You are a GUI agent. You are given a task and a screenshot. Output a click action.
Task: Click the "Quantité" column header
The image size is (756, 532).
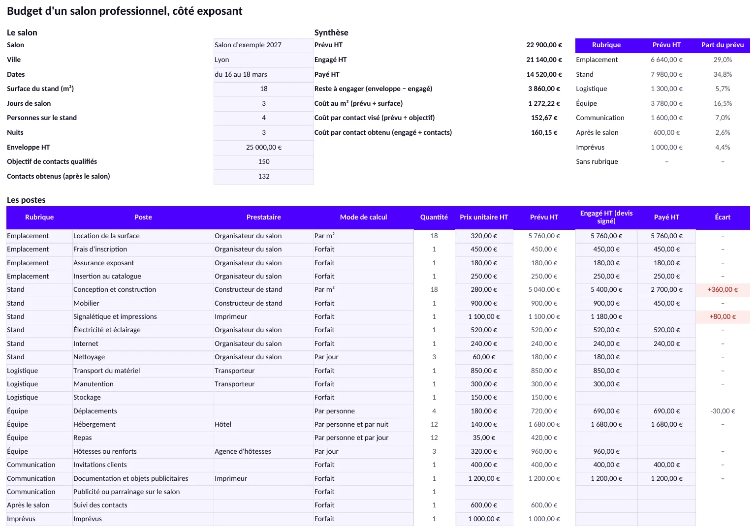(x=434, y=218)
